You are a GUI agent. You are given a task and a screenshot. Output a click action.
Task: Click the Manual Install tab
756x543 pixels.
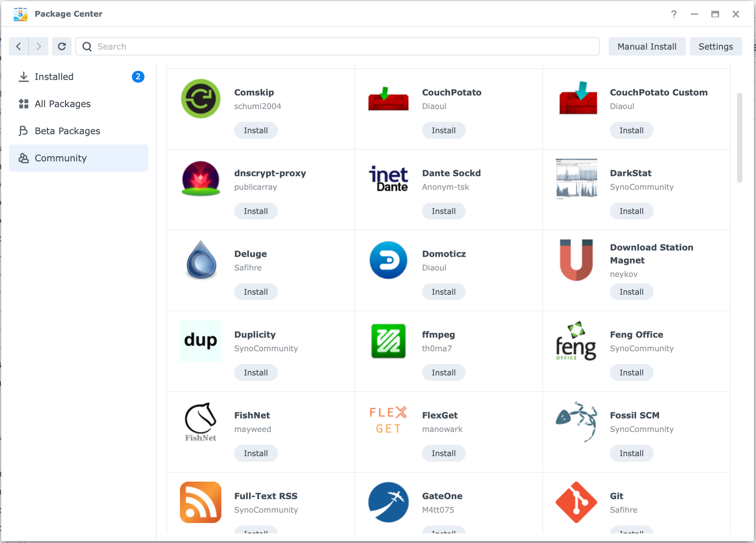[647, 47]
